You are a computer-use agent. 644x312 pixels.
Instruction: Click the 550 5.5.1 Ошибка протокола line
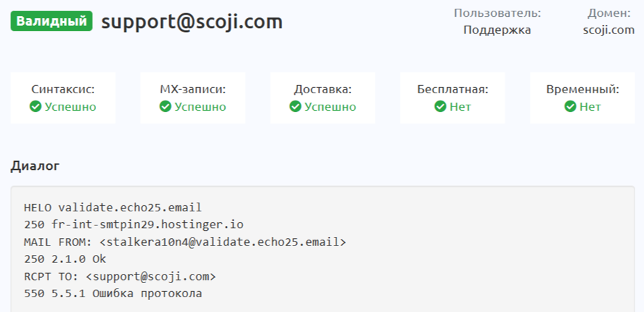113,294
